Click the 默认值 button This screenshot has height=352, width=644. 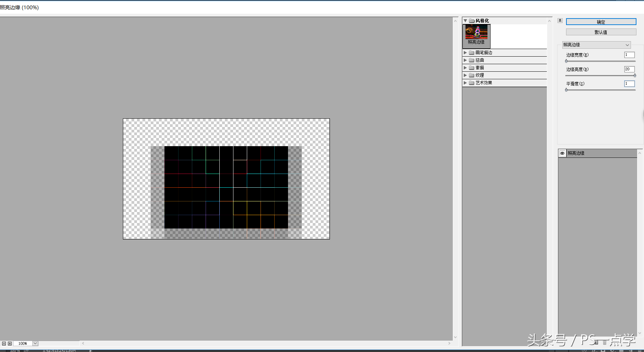tap(601, 32)
